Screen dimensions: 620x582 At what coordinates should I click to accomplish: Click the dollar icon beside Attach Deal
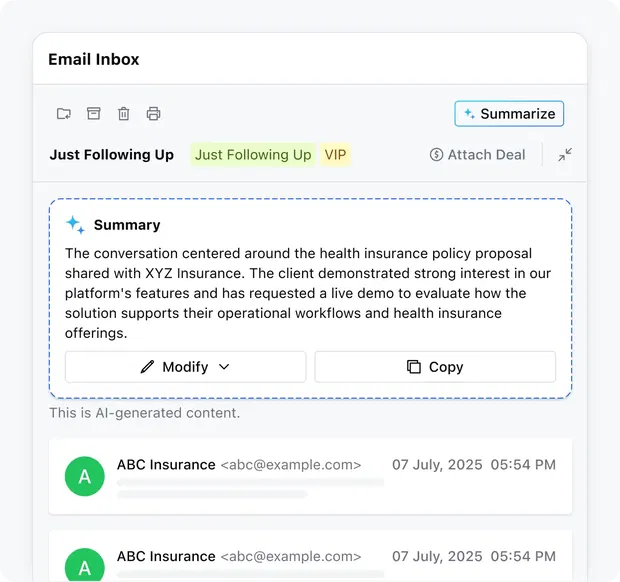(437, 155)
